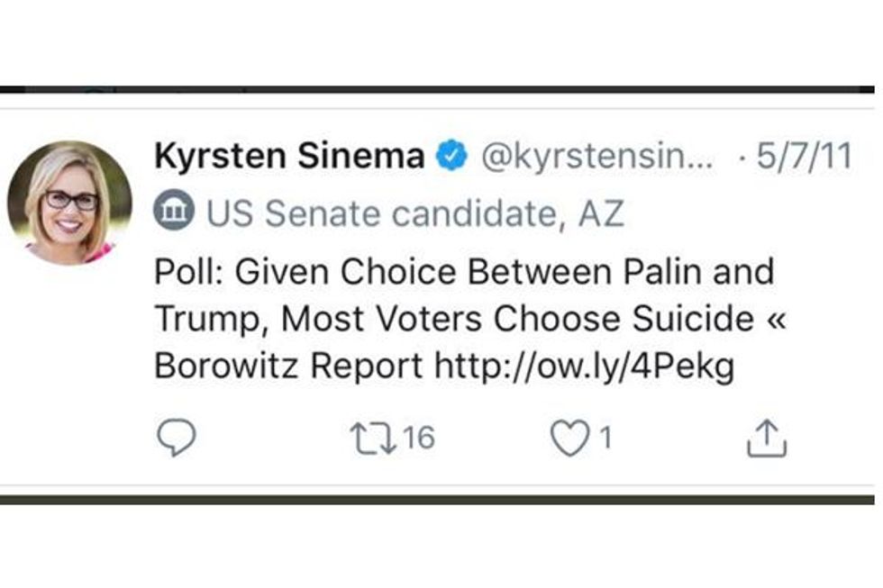
Task: Click the retweet count 16
Action: click(418, 439)
